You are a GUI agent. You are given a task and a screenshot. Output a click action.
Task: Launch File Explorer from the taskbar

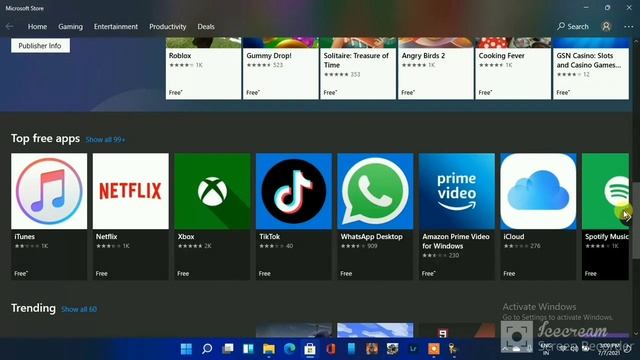[x=269, y=349]
